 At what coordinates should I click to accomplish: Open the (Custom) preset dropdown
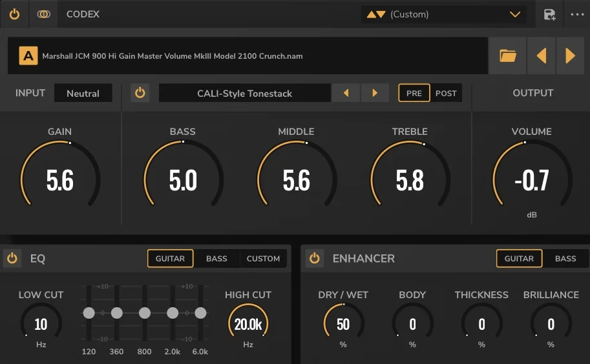click(443, 14)
